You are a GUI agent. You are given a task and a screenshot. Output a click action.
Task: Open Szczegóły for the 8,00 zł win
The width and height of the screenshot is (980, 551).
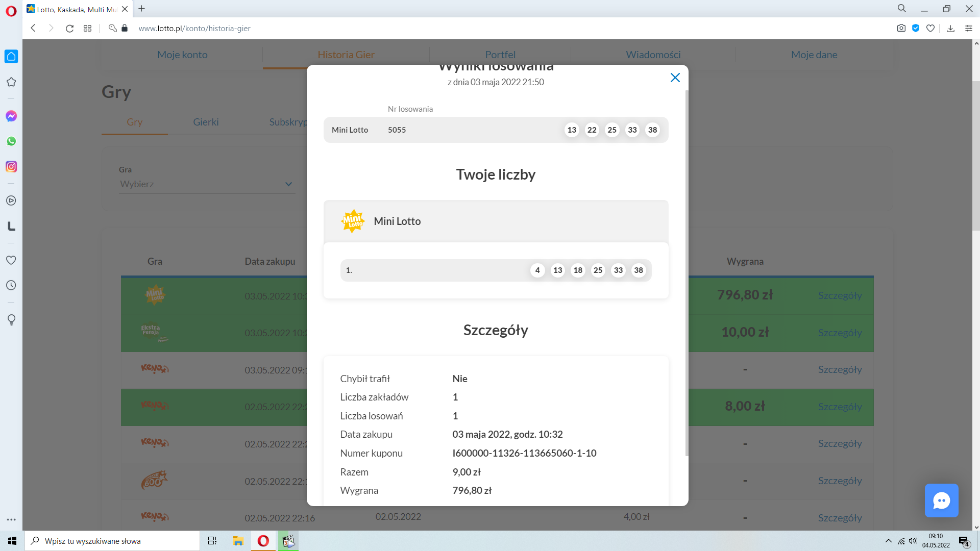pyautogui.click(x=840, y=407)
